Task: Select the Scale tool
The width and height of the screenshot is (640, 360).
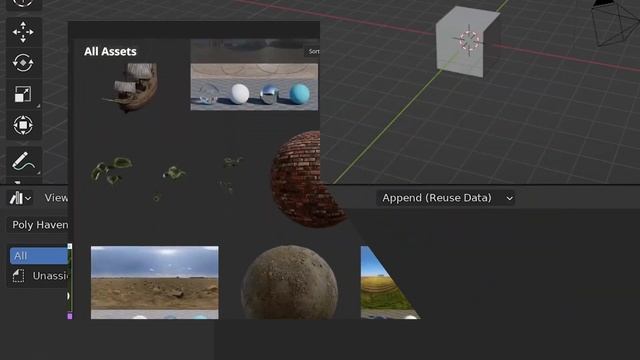Action: [x=23, y=94]
